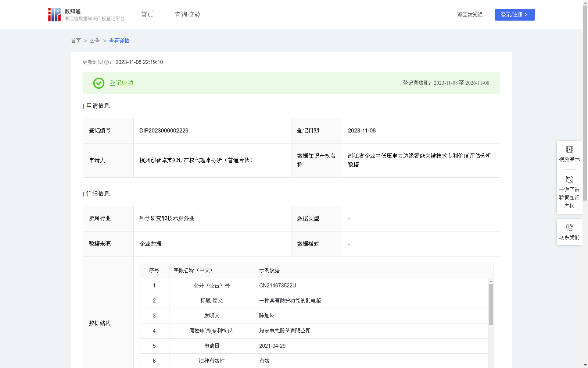The width and height of the screenshot is (588, 368).
Task: Click 首页 in the breadcrumb
Action: point(76,41)
